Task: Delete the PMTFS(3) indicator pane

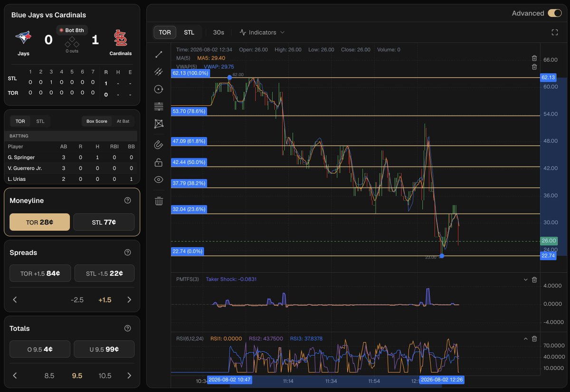Action: (x=534, y=280)
